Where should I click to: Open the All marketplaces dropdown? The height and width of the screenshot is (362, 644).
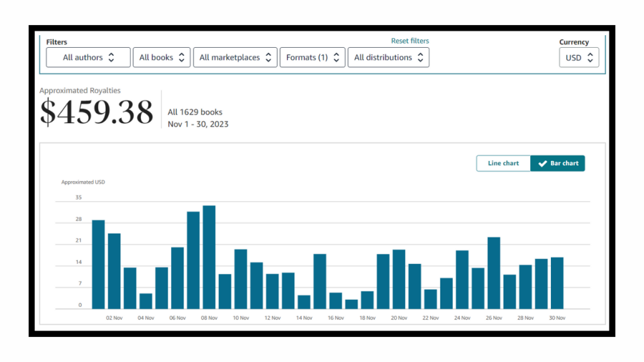coord(235,57)
